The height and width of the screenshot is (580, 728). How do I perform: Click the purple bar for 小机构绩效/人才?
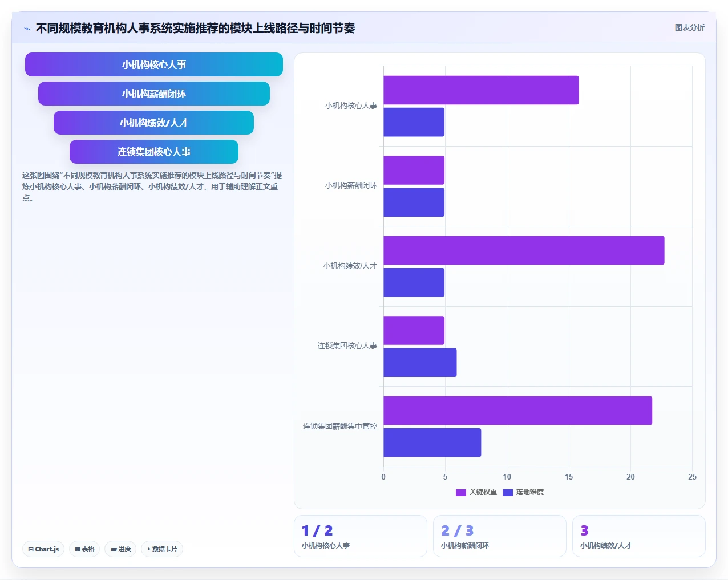(524, 250)
